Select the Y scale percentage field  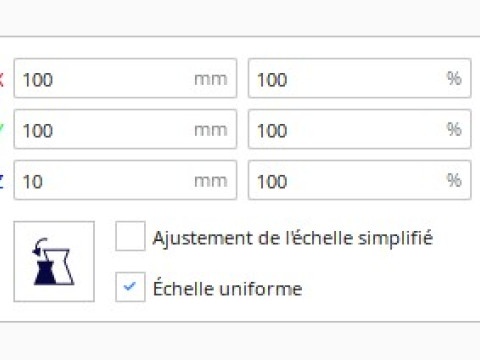(360, 129)
